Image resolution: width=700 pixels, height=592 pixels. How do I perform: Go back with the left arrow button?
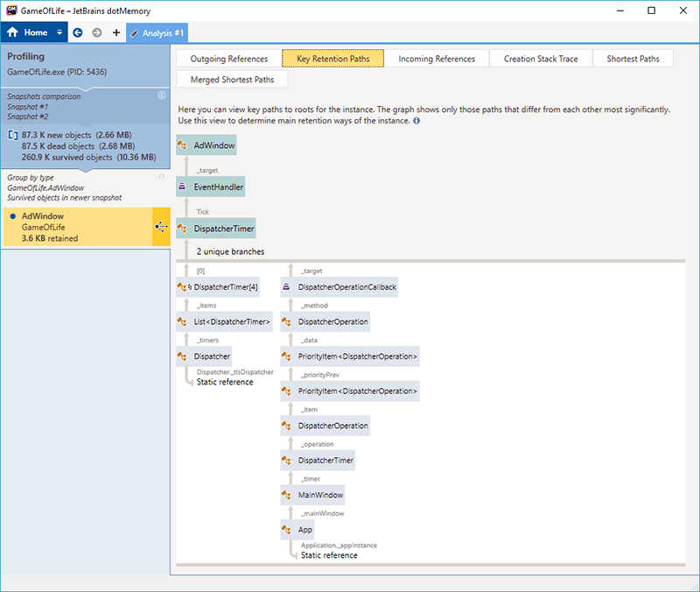tap(78, 32)
